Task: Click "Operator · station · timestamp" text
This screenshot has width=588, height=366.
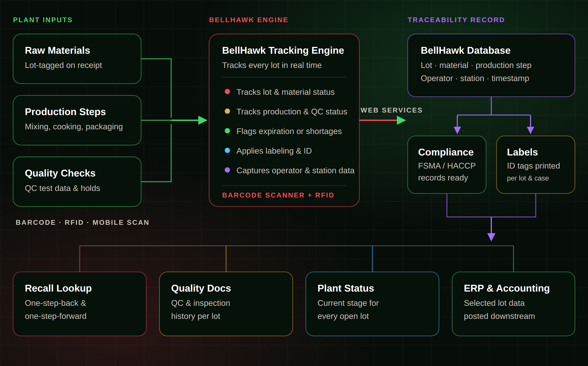Action: click(x=475, y=78)
